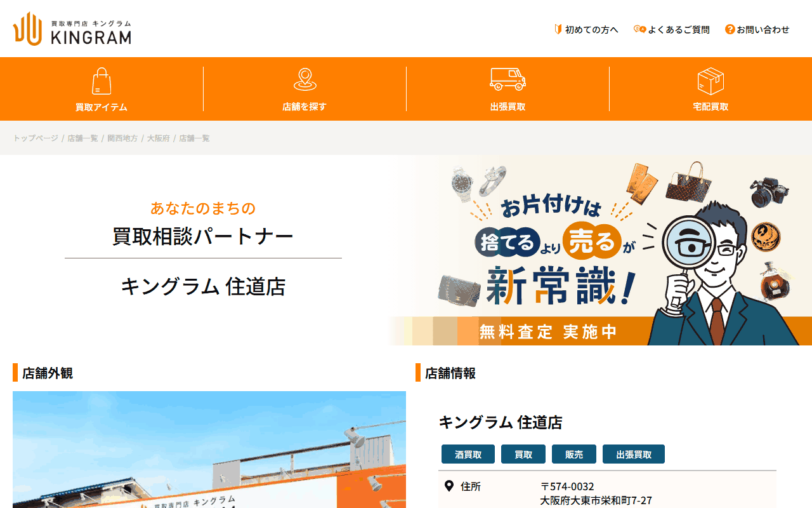
Task: Click the KINGRAM logo
Action: point(72,29)
